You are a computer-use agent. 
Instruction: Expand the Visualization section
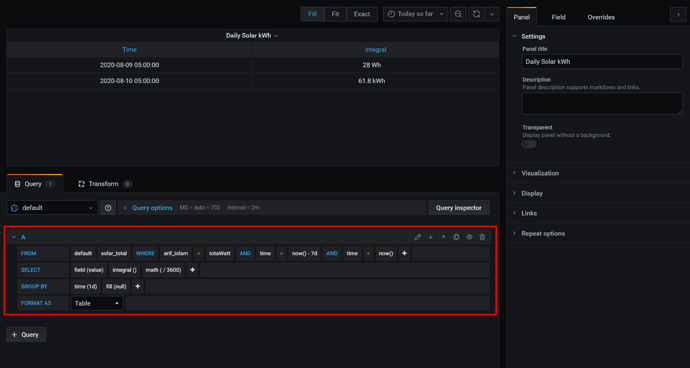coord(540,173)
